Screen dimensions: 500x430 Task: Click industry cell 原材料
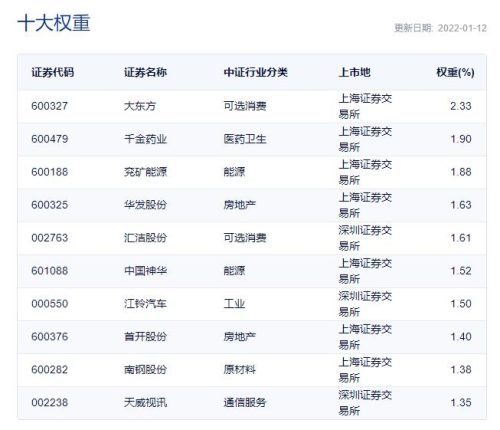click(239, 369)
